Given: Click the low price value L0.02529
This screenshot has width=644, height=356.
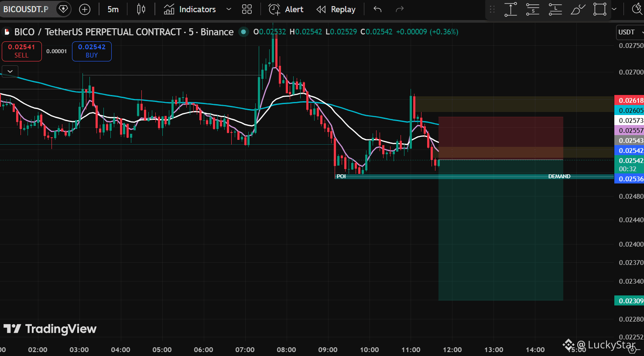Looking at the screenshot, I should pyautogui.click(x=341, y=32).
